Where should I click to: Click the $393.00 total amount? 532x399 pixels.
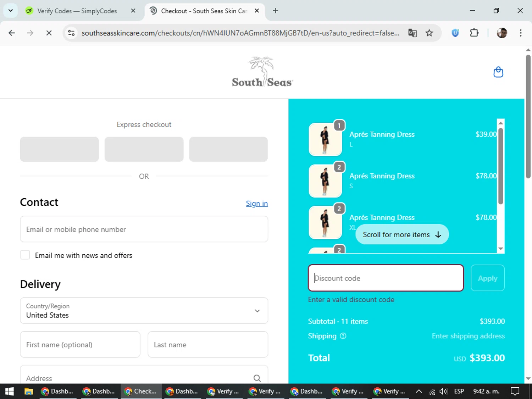(487, 358)
